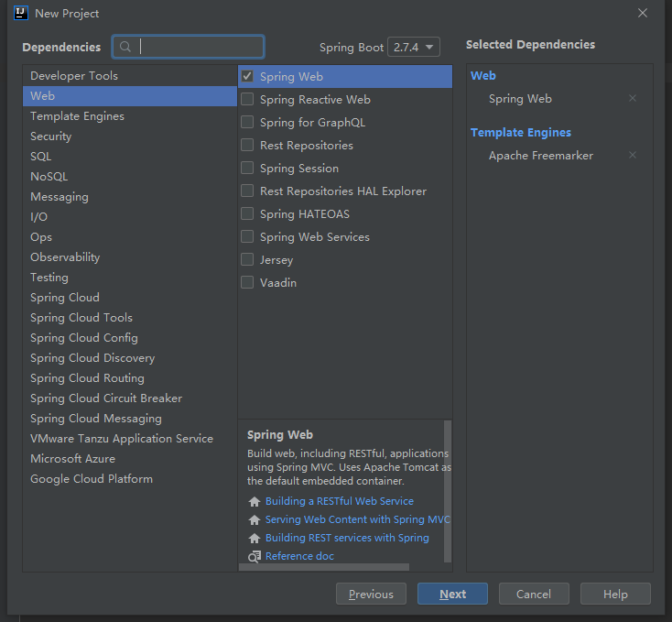Click Spring Web under selected Web group
This screenshot has height=622, width=672.
tap(520, 99)
